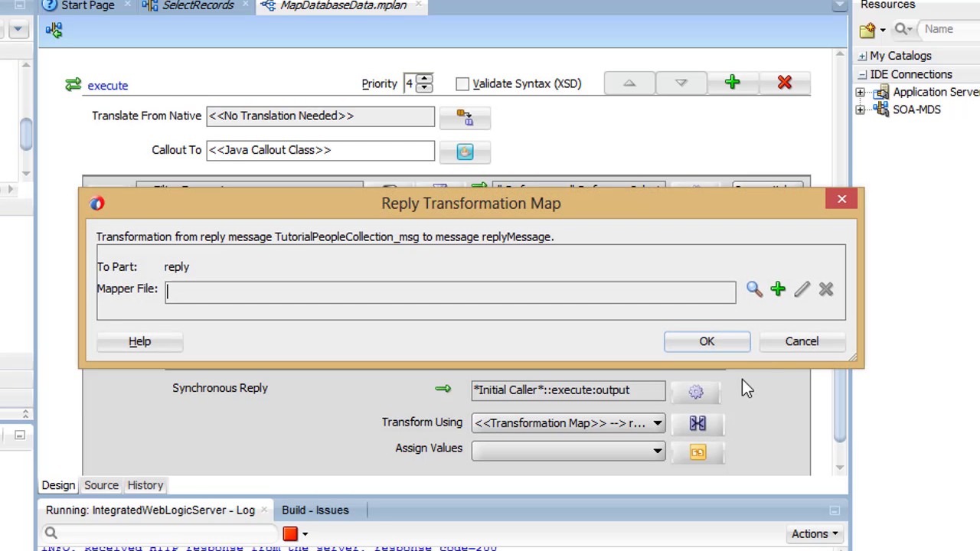The image size is (980, 551).
Task: Minimize the Log panel with its minimize icon
Action: (x=835, y=510)
